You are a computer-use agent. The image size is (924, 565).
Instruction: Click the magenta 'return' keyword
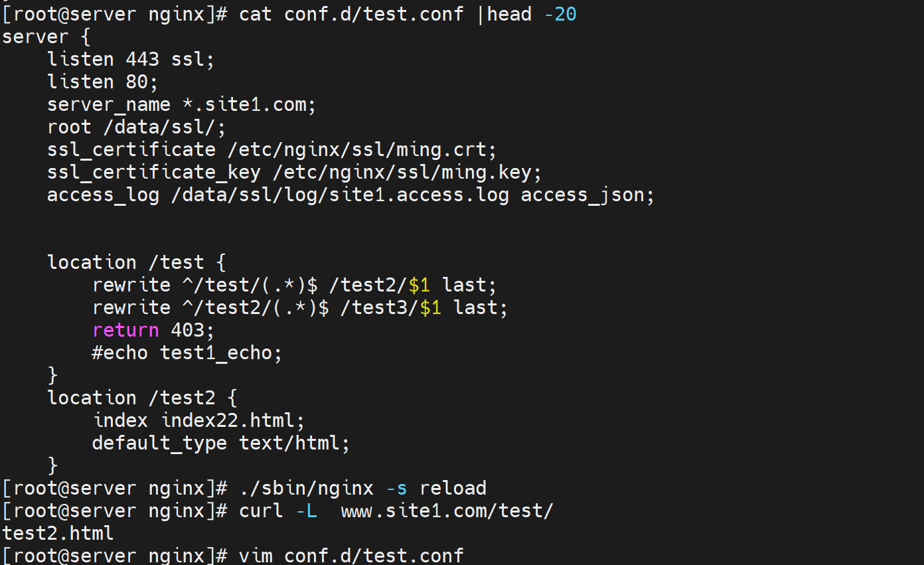[125, 330]
